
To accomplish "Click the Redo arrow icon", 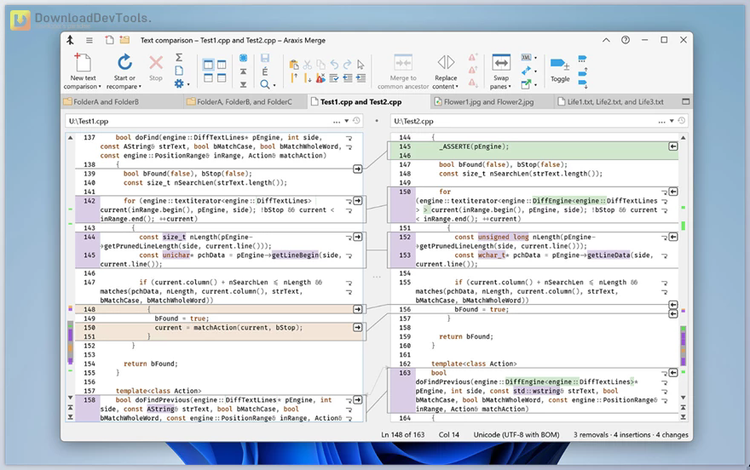I will 347,65.
